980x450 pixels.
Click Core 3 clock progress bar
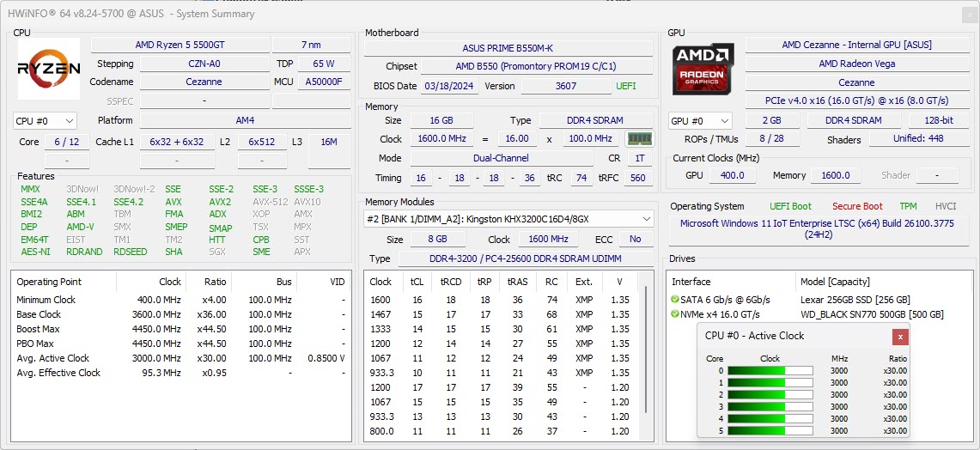pyautogui.click(x=770, y=407)
